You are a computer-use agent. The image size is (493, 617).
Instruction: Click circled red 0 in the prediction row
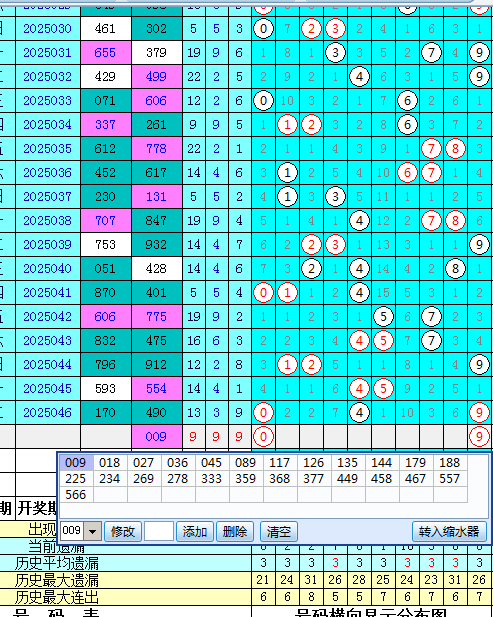(x=263, y=436)
